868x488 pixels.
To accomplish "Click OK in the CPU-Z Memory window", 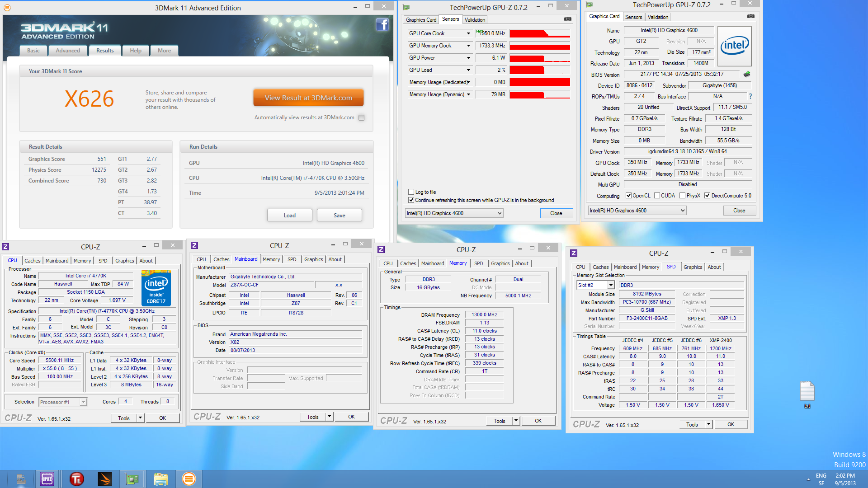I will click(538, 421).
